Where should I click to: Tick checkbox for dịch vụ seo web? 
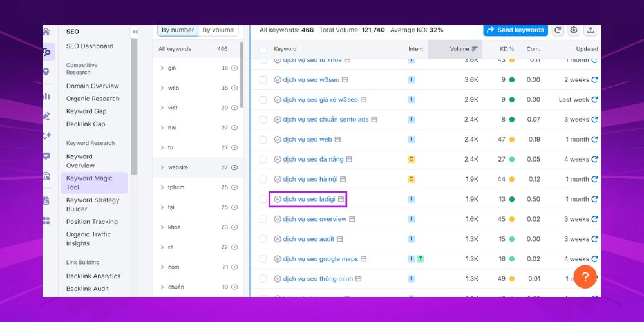[263, 140]
